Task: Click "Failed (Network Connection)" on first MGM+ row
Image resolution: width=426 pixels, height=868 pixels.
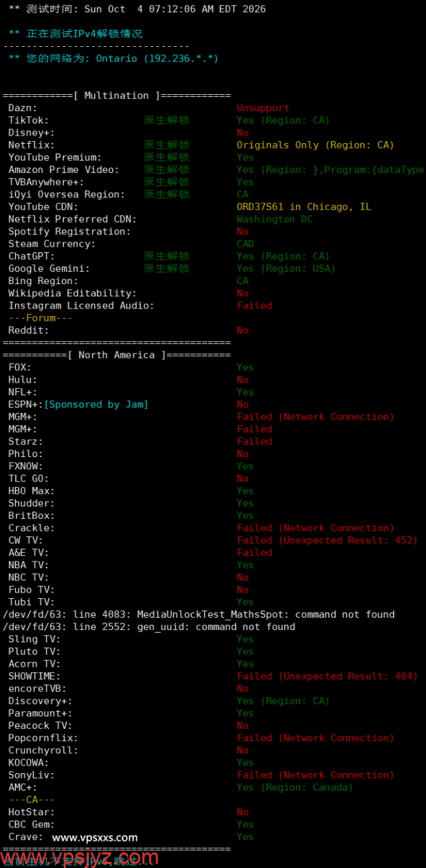Action: (315, 416)
